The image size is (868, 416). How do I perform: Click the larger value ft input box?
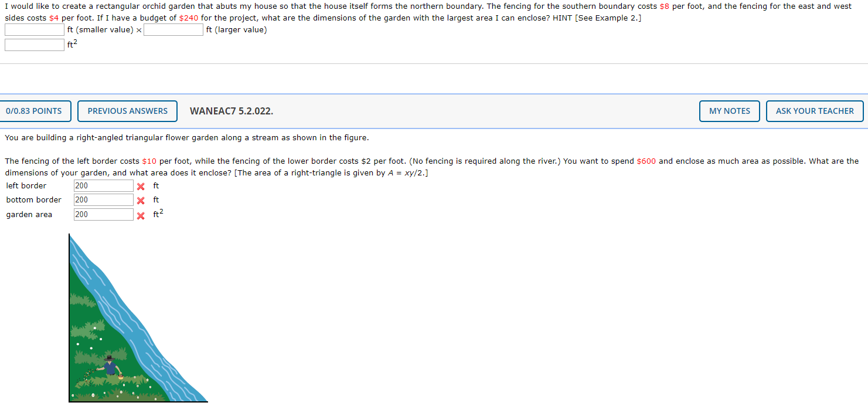click(x=173, y=29)
